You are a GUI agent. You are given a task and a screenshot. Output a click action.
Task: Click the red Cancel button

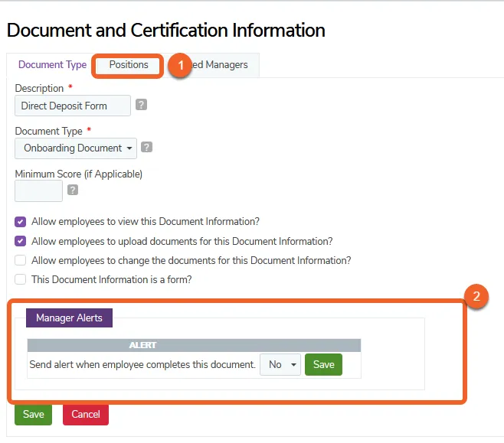click(x=86, y=414)
